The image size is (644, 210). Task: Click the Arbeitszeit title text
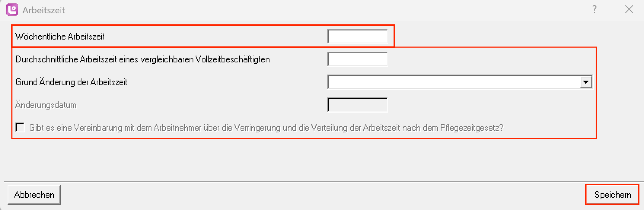[44, 10]
